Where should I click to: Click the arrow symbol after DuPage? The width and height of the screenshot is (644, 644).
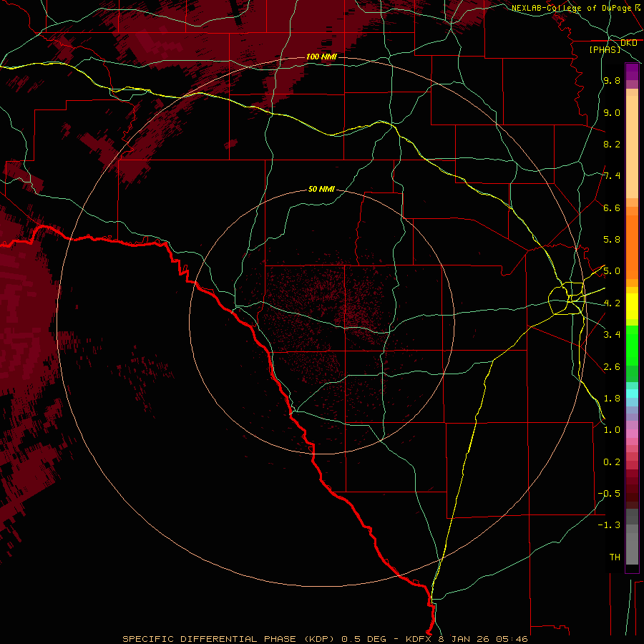(638, 8)
